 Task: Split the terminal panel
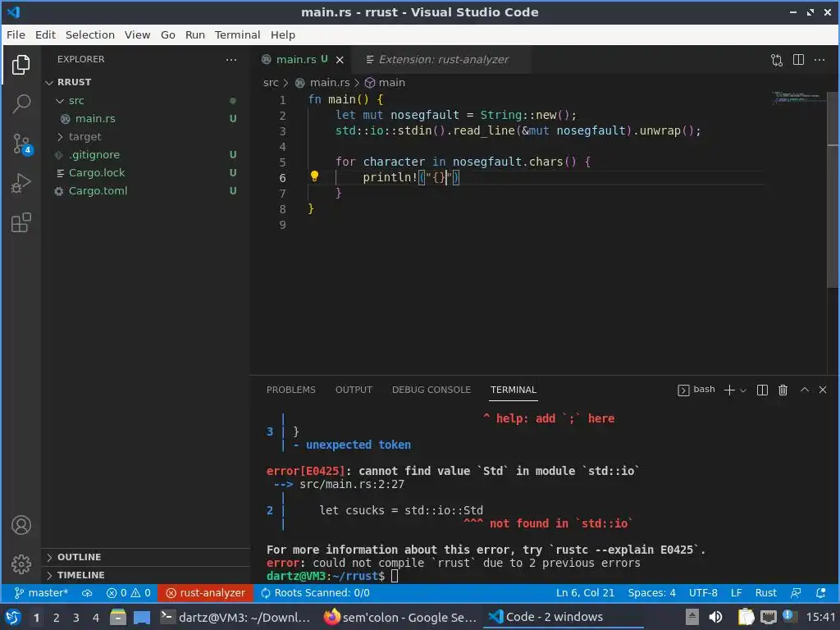[x=762, y=390]
